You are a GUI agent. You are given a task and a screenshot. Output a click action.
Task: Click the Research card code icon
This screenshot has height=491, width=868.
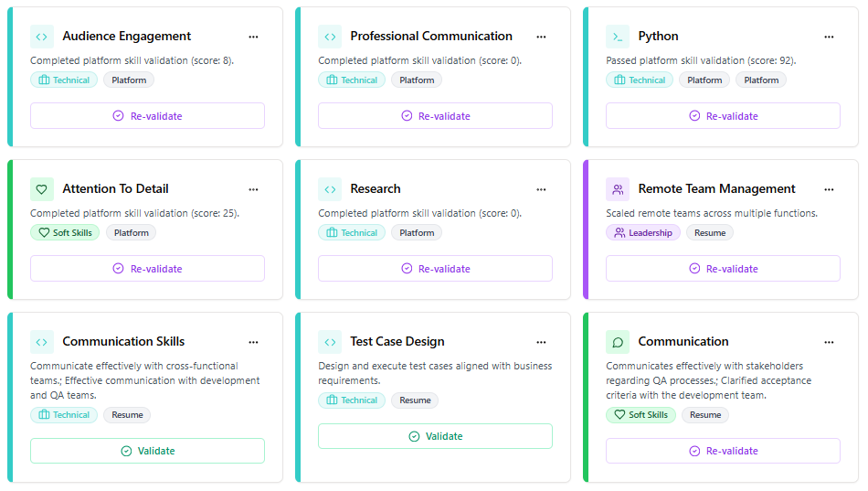click(330, 189)
